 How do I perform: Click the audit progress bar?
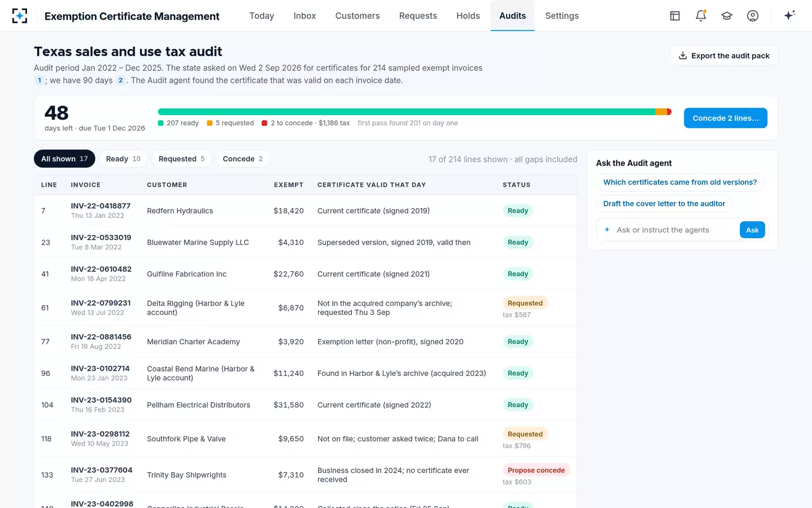414,112
